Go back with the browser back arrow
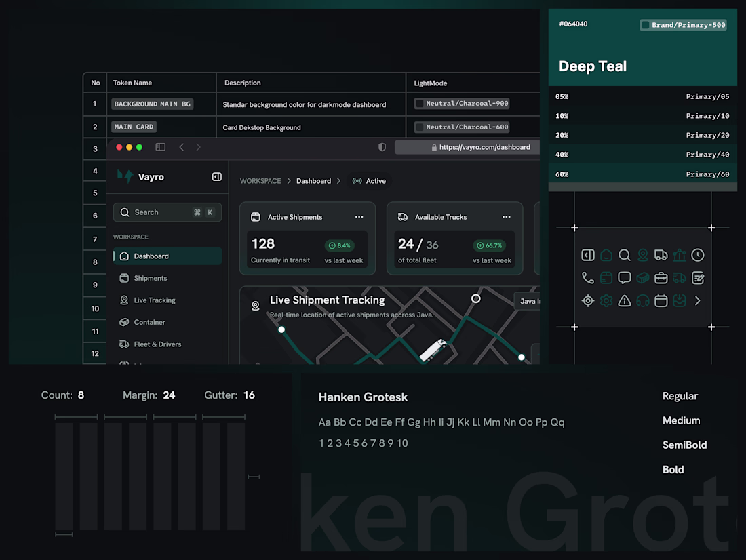 click(x=181, y=147)
